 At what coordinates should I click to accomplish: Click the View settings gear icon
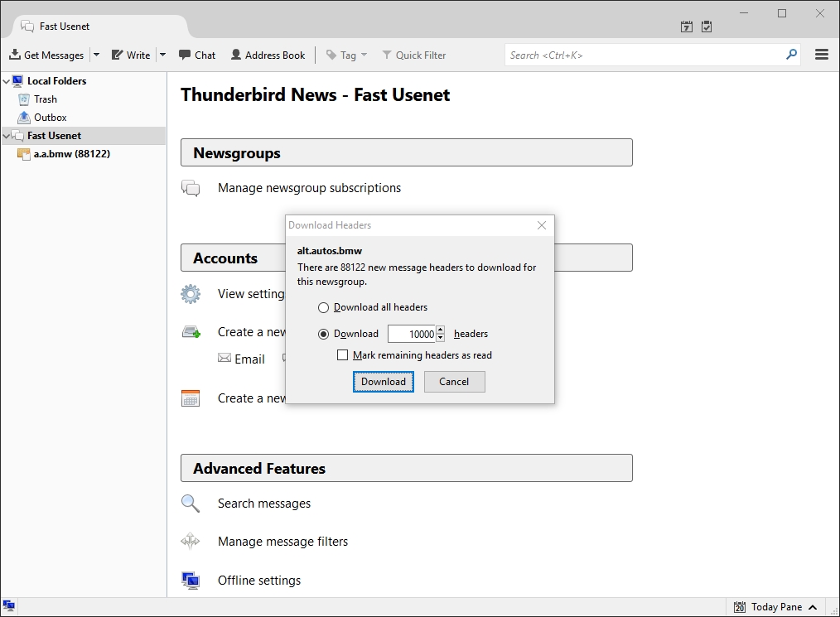click(191, 293)
